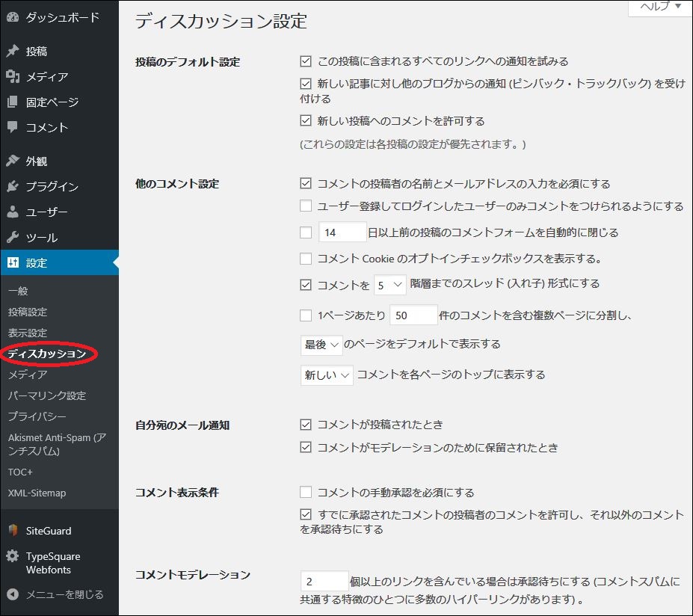
Task: Enable auto-close comments after days checkbox
Action: (x=306, y=232)
